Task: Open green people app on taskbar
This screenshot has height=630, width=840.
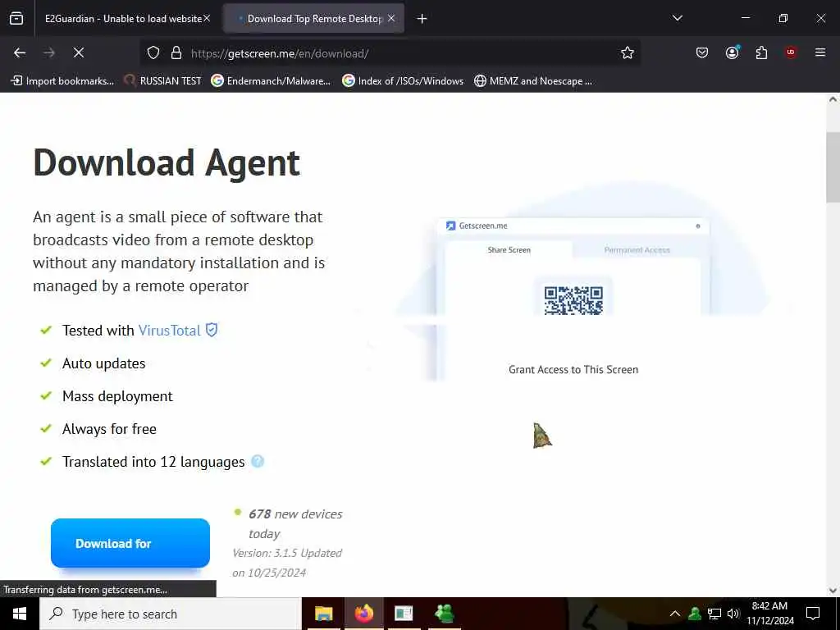Action: [x=445, y=614]
